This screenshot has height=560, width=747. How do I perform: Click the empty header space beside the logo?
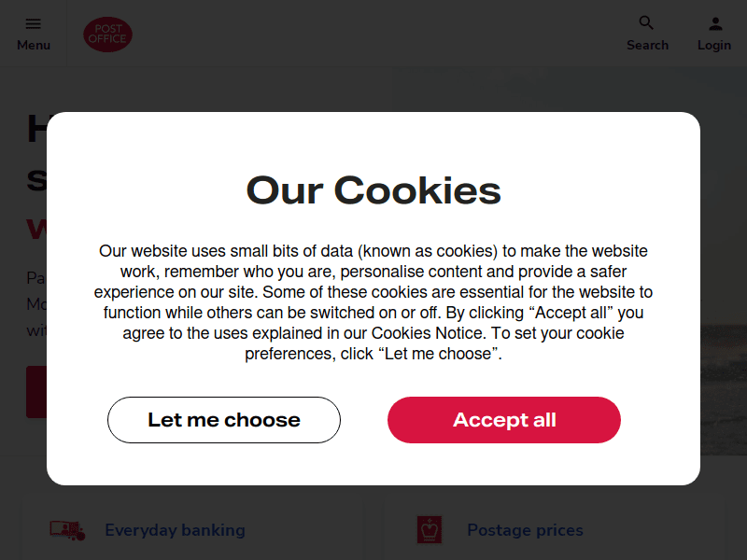[373, 34]
